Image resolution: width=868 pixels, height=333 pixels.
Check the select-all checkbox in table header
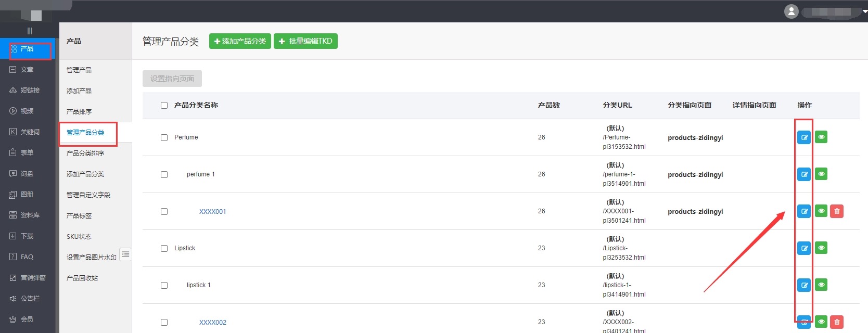pyautogui.click(x=164, y=106)
